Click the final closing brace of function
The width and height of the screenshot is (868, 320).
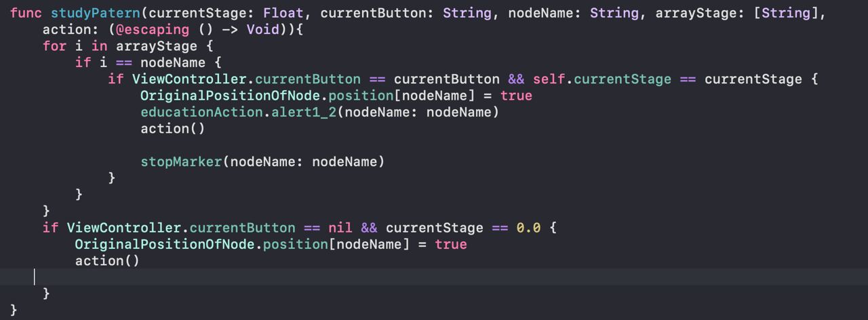(x=14, y=310)
